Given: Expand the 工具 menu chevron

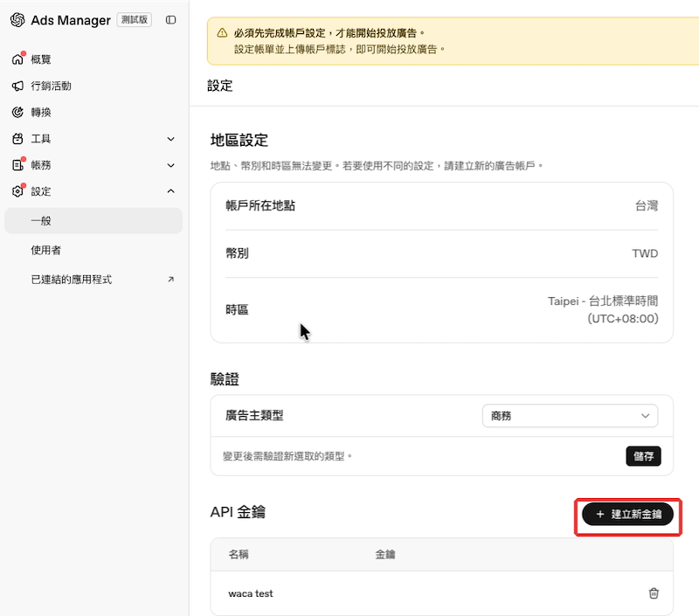Looking at the screenshot, I should [x=170, y=139].
